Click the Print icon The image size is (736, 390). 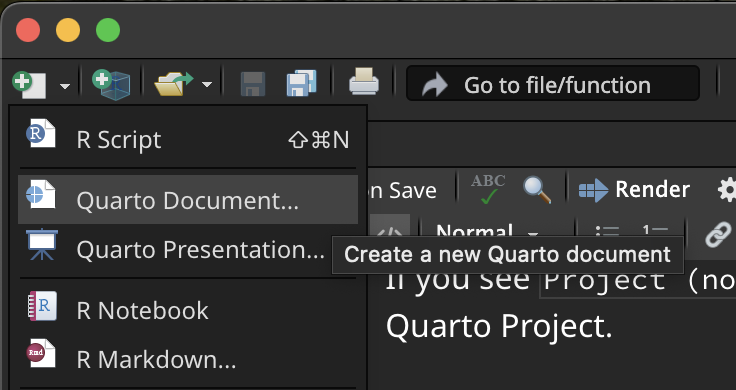point(364,82)
